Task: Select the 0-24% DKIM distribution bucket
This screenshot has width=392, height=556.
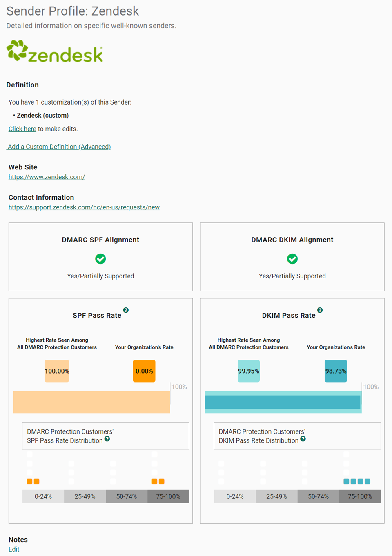Action: tap(235, 496)
